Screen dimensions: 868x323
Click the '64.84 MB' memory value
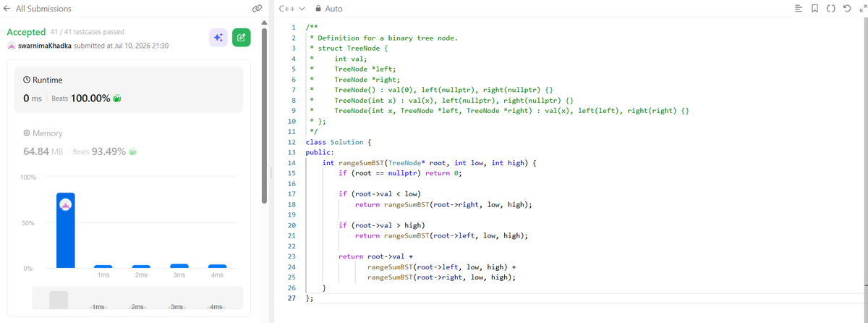[x=45, y=152]
